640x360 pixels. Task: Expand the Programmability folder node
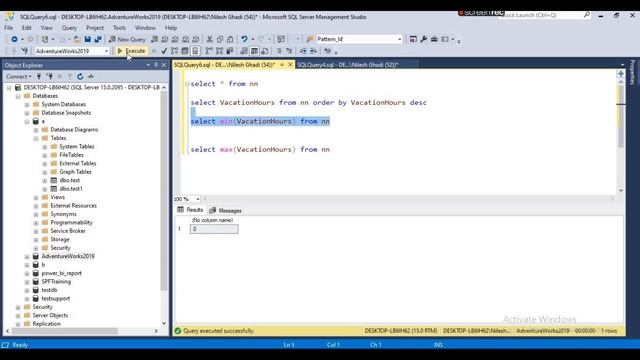pyautogui.click(x=36, y=223)
